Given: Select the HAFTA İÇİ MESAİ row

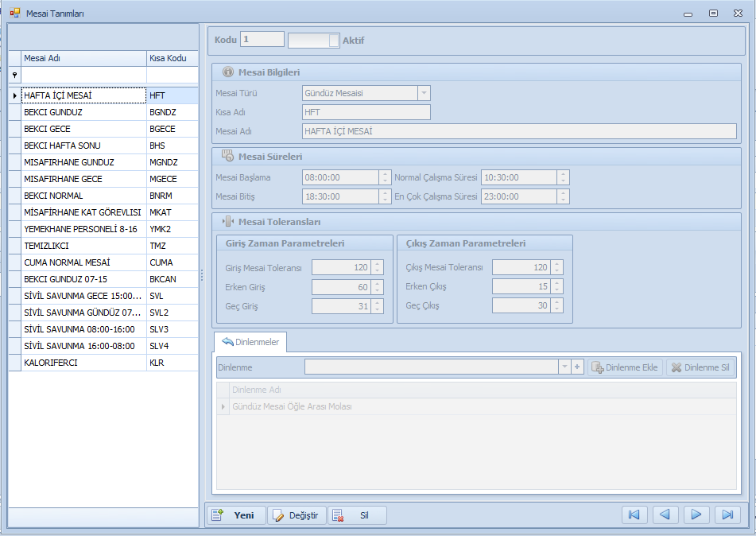Looking at the screenshot, I should click(x=103, y=95).
